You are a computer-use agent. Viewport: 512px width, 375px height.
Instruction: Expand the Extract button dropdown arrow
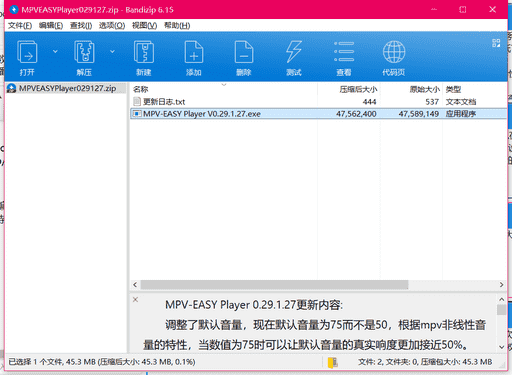click(x=112, y=51)
